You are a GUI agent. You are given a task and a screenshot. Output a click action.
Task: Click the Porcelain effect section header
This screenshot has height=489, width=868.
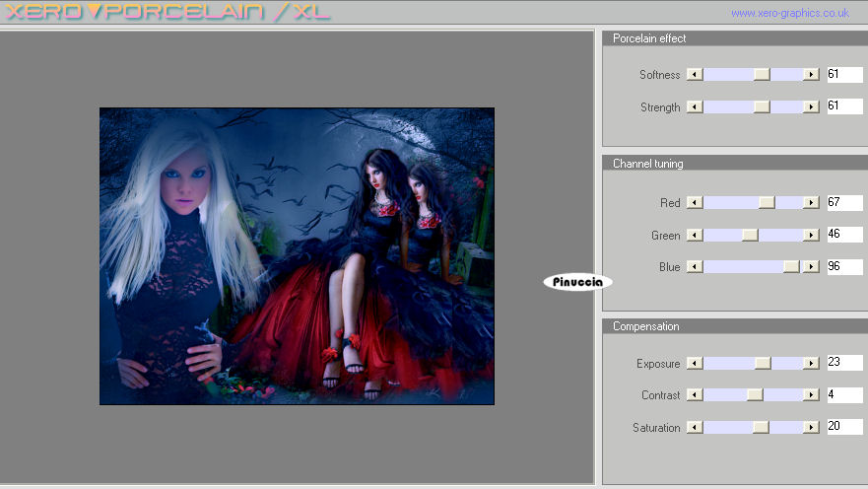[735, 38]
